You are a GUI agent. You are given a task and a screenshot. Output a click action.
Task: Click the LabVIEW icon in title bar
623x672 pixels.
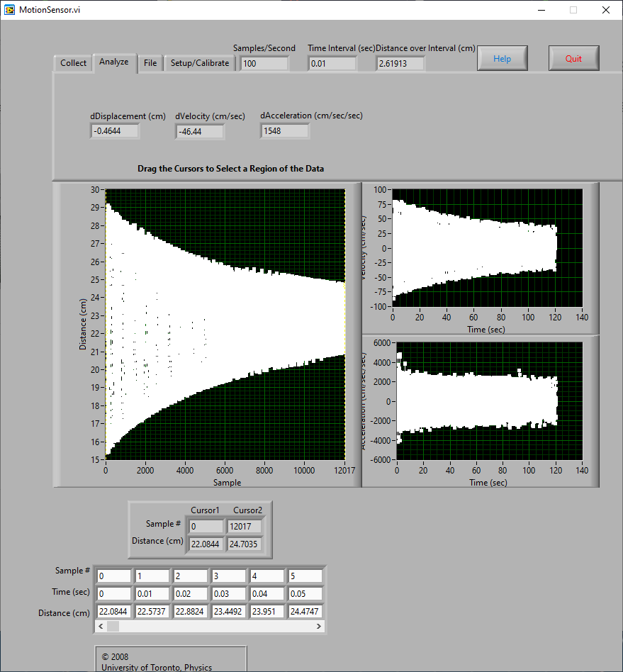click(9, 9)
